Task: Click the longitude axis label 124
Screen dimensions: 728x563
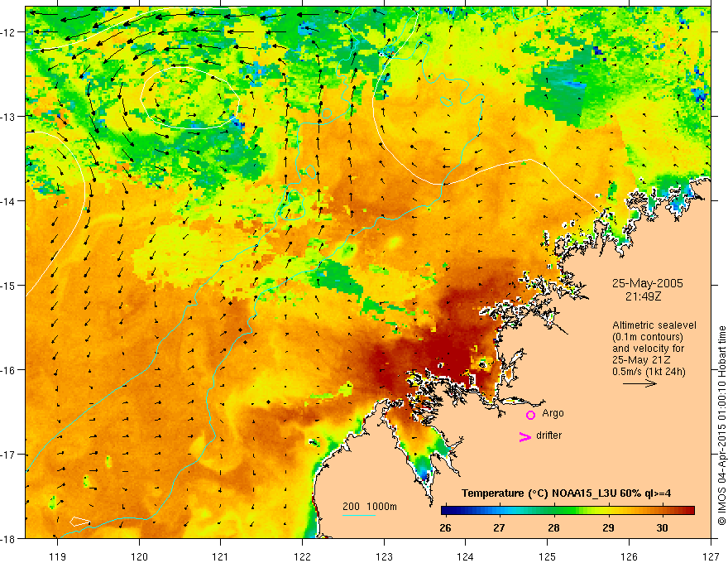Action: (466, 556)
